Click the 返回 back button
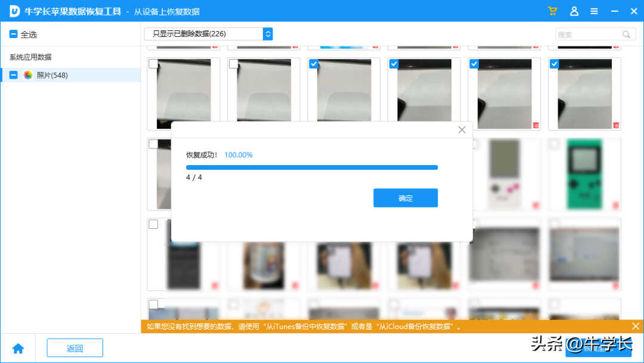 tap(75, 348)
